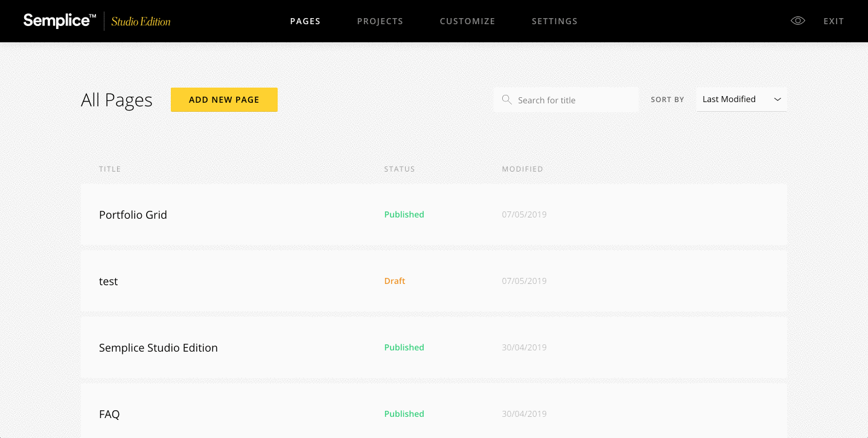Open the Projects tab
868x438 pixels.
tap(380, 21)
